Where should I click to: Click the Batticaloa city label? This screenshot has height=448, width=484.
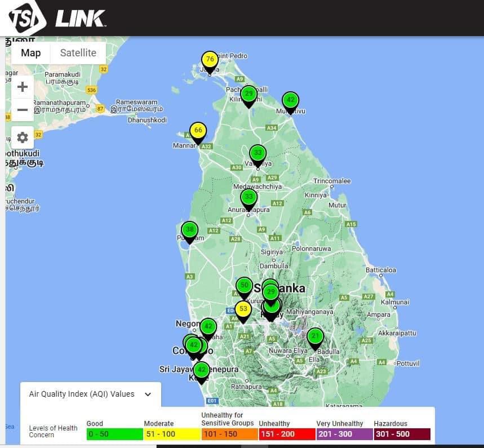tap(380, 270)
